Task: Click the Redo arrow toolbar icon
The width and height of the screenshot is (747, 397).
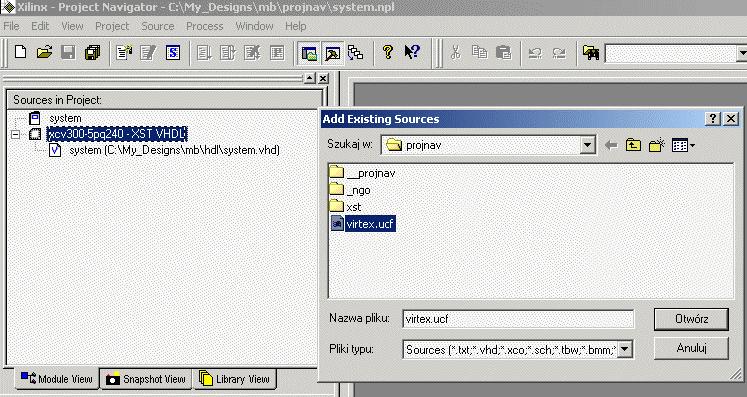Action: point(559,52)
